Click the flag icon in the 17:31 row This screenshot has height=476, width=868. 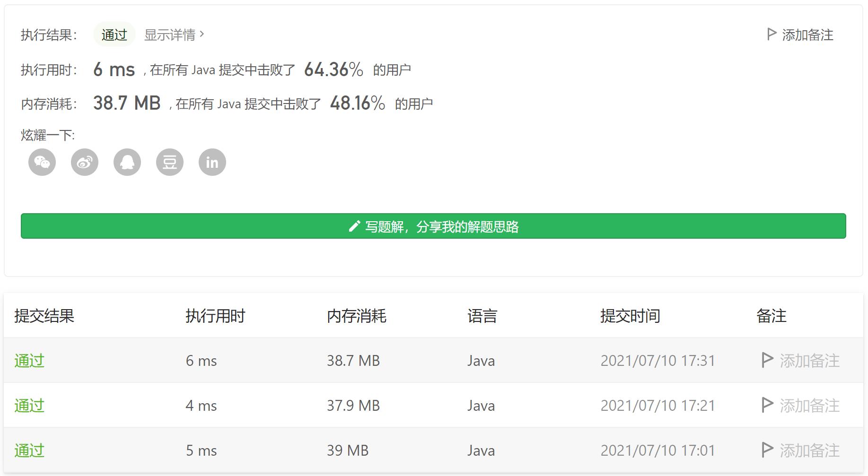pyautogui.click(x=767, y=360)
